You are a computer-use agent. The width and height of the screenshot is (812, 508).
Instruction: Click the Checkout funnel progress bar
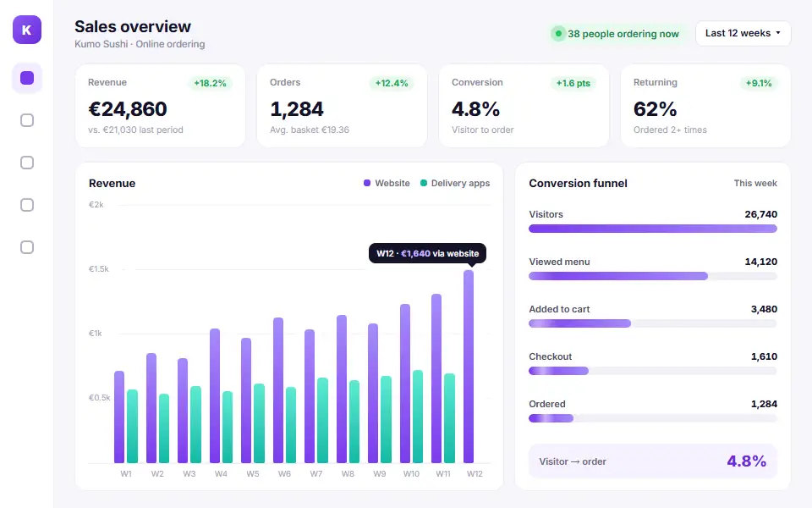click(653, 371)
